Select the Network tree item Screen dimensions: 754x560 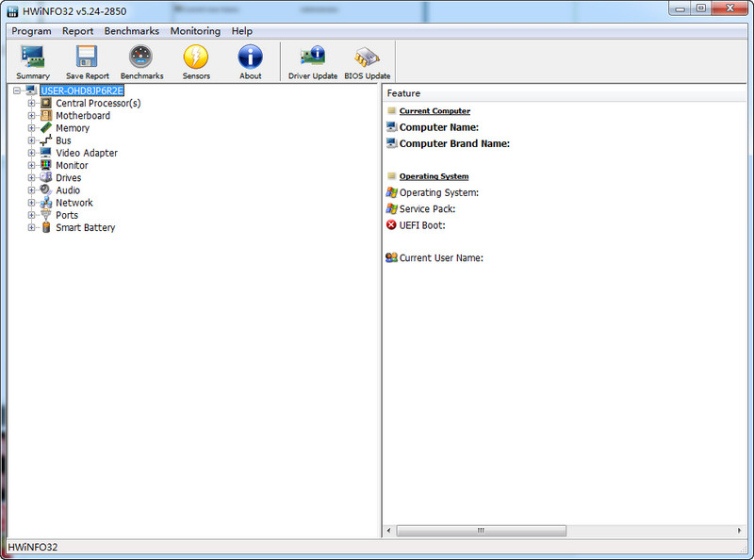[74, 203]
